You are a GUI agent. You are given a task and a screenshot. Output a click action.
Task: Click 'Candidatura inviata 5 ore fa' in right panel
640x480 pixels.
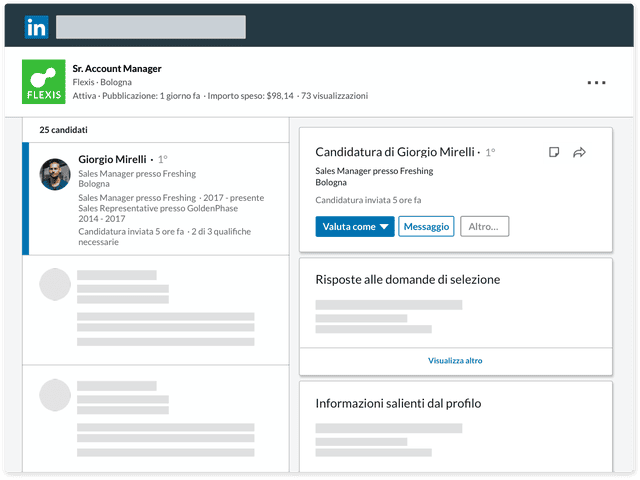[x=368, y=200]
